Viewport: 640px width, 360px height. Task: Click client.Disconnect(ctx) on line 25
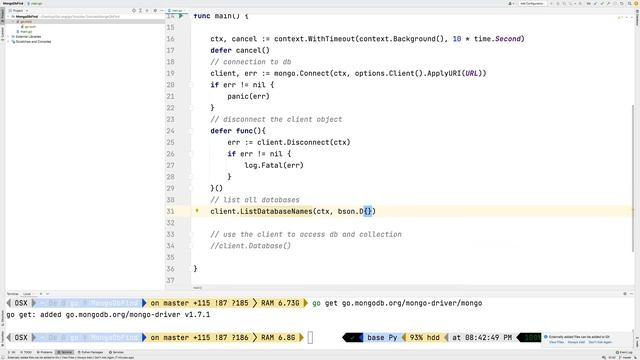304,142
